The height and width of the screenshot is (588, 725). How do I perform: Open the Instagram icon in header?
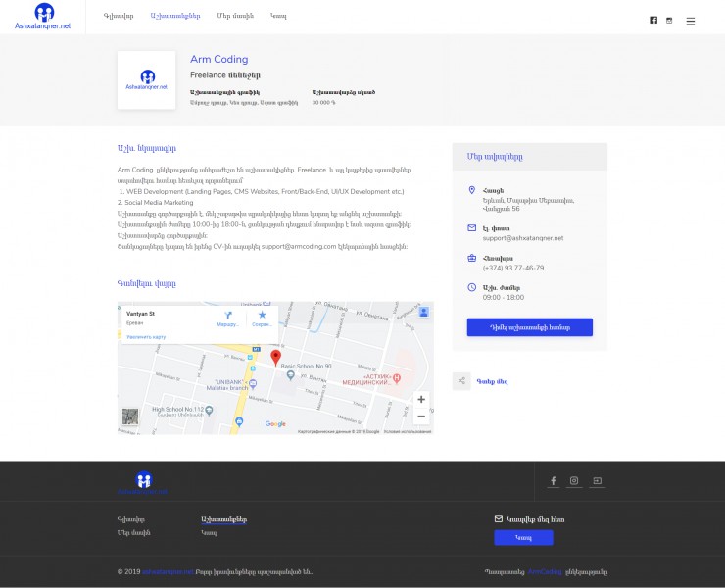click(669, 21)
